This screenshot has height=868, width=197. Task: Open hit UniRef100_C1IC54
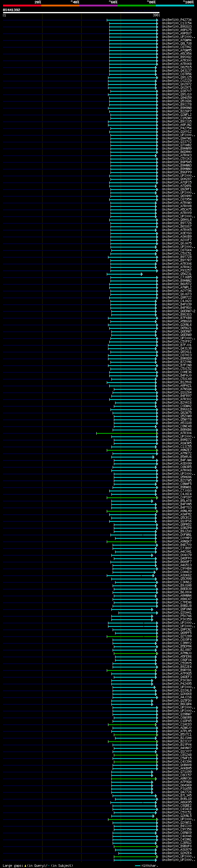click(x=177, y=23)
